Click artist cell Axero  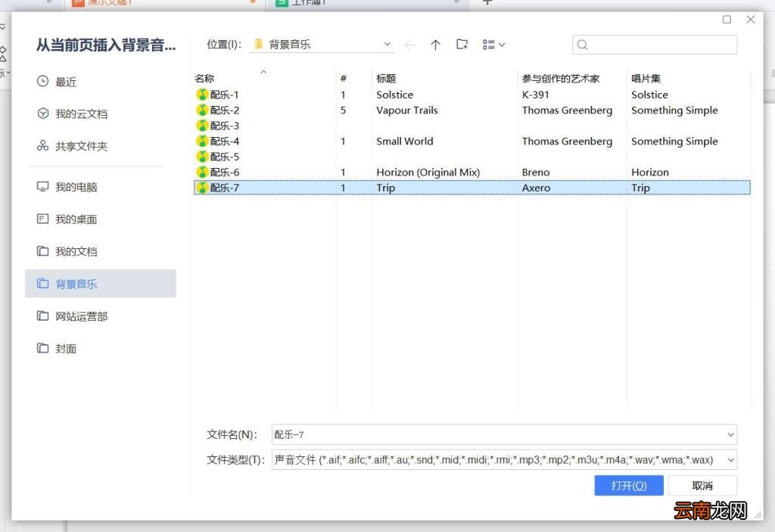[x=536, y=188]
